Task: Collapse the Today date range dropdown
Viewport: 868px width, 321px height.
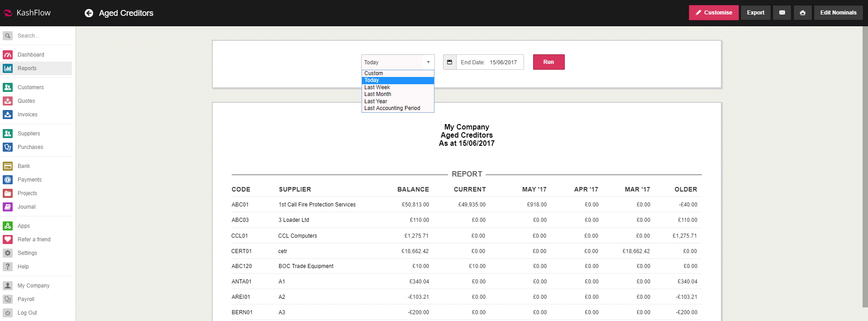Action: click(x=397, y=62)
